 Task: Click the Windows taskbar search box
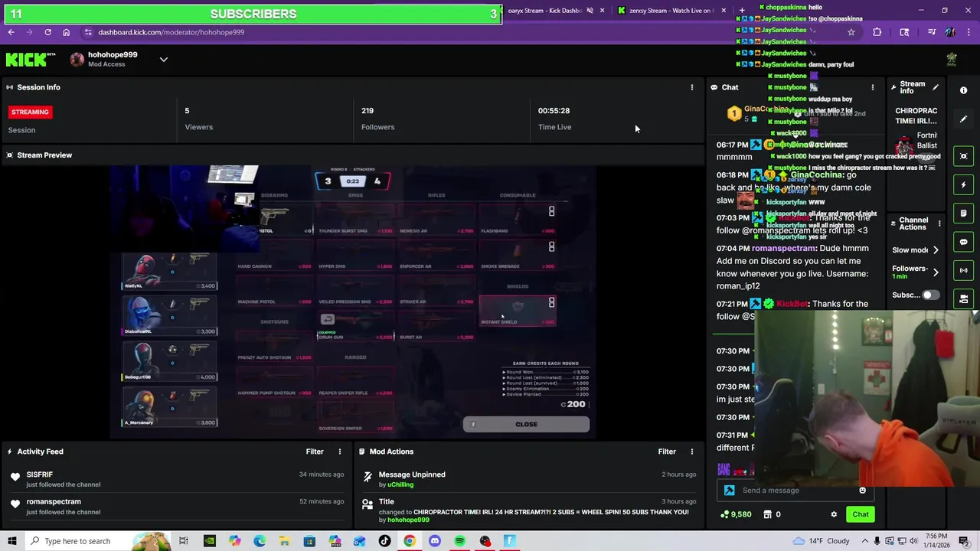click(x=98, y=541)
